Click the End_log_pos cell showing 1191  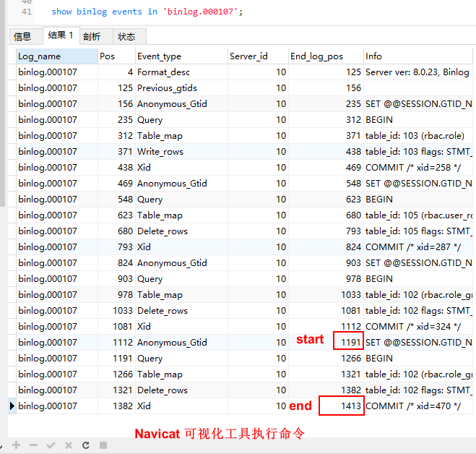tap(348, 343)
